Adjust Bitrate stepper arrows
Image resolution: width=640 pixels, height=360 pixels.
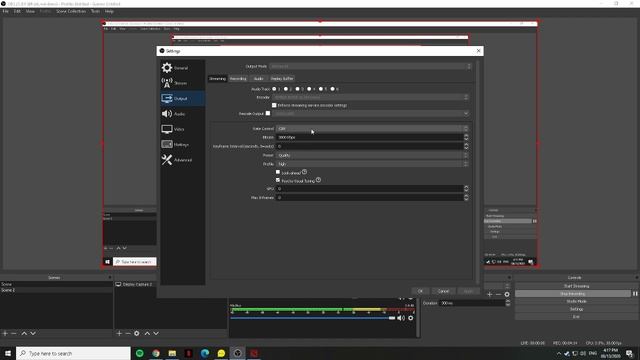click(x=466, y=137)
